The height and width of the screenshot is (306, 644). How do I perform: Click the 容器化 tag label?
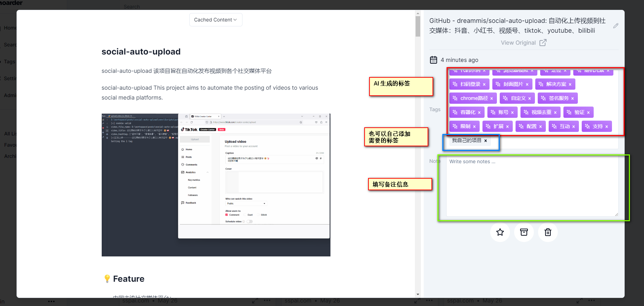(x=468, y=113)
